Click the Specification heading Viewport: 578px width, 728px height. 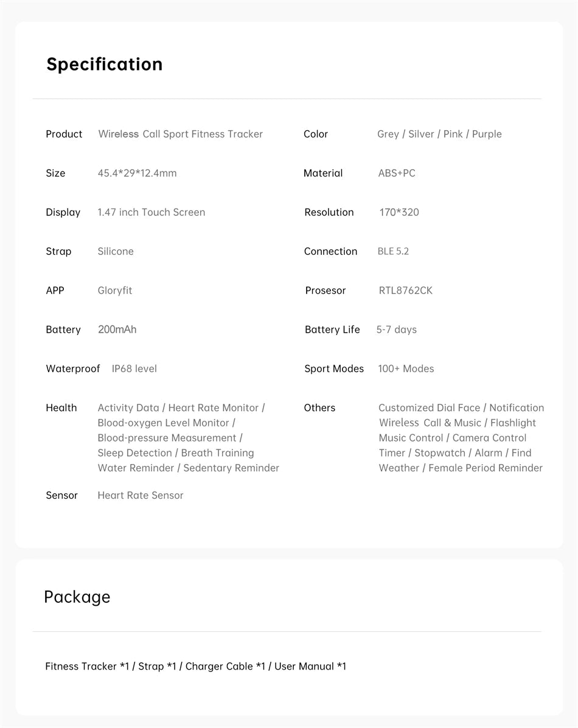104,64
